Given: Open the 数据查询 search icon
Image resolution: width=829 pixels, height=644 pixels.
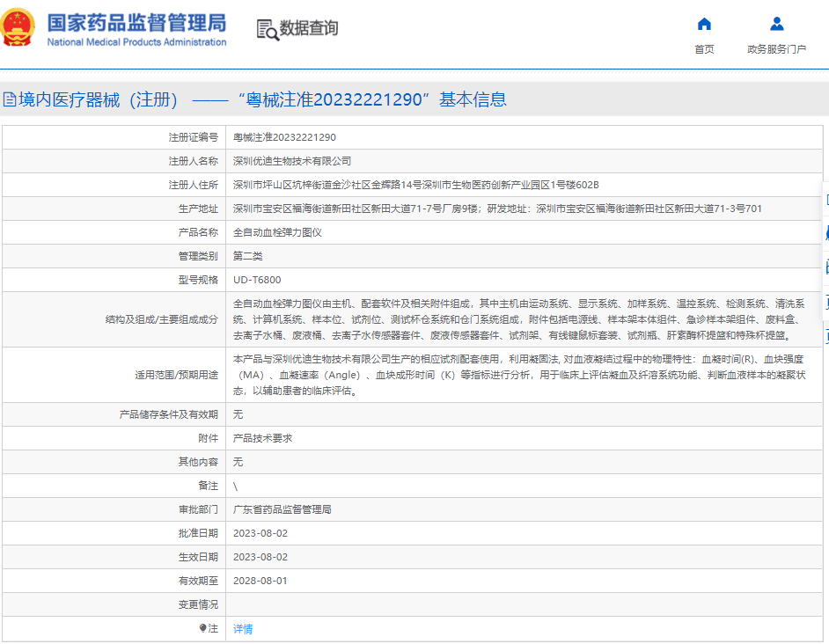Looking at the screenshot, I should click(x=268, y=30).
